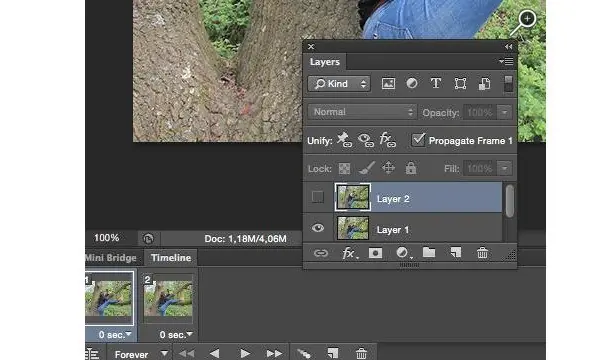Convert to video timeline

pos(92,354)
